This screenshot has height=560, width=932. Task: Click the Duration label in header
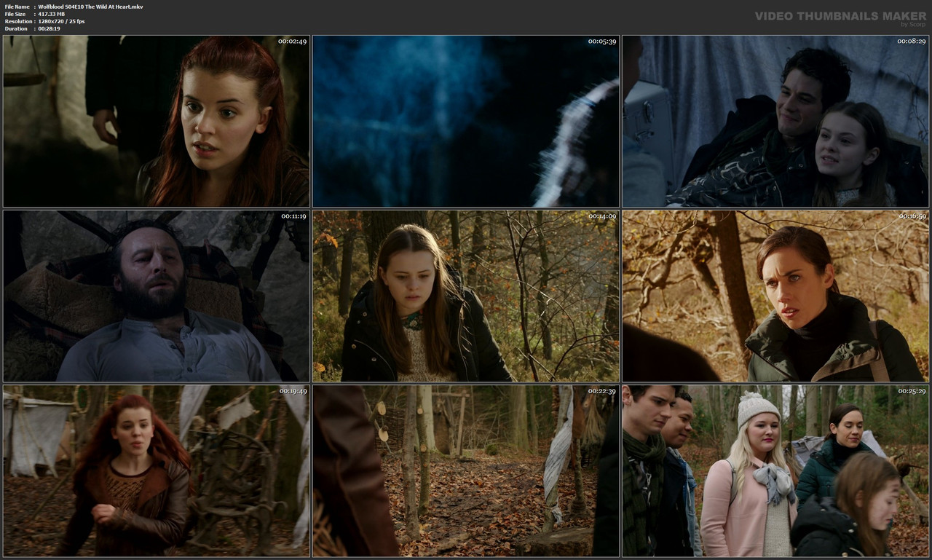pyautogui.click(x=16, y=28)
